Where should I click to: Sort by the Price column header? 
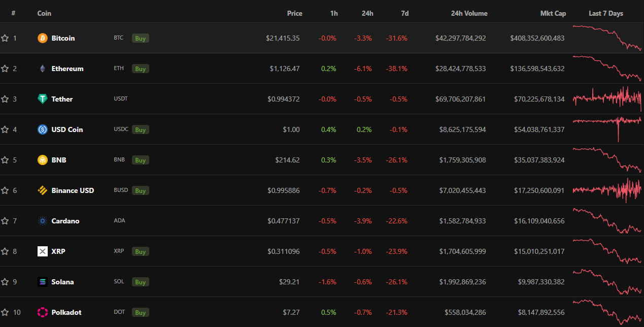tap(294, 13)
